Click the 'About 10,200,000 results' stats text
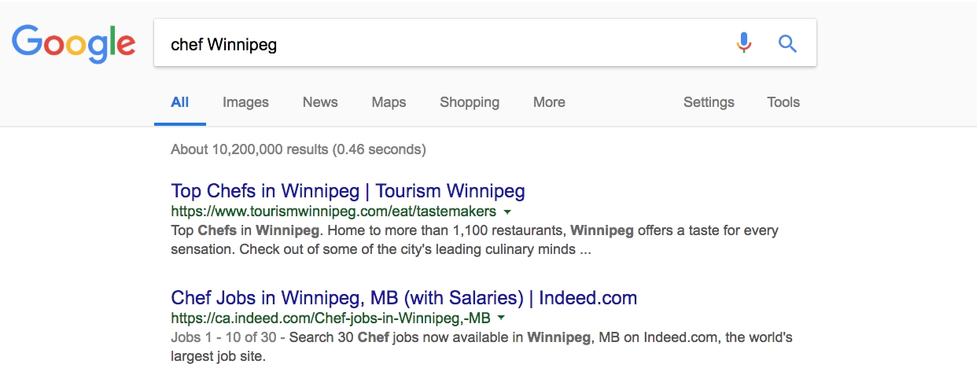980x379 pixels. tap(298, 149)
